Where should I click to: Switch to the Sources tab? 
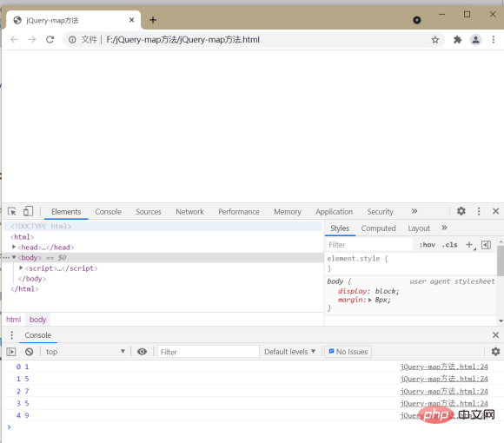coord(149,212)
